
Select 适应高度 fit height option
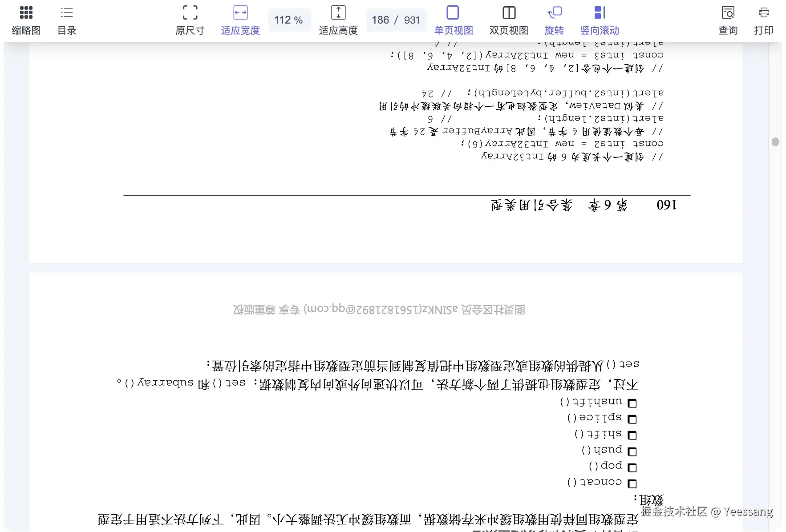pyautogui.click(x=338, y=20)
